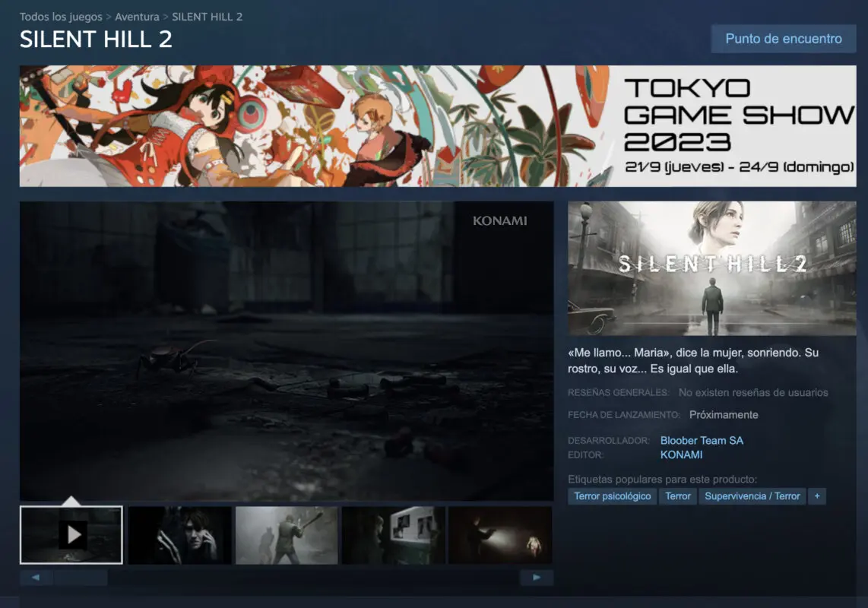Select the standalone 'Terror' tag
Image resolution: width=868 pixels, height=608 pixels.
click(677, 496)
